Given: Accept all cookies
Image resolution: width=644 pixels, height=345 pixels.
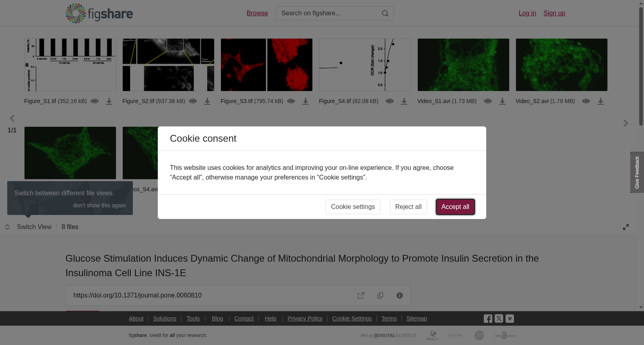Looking at the screenshot, I should click(455, 207).
